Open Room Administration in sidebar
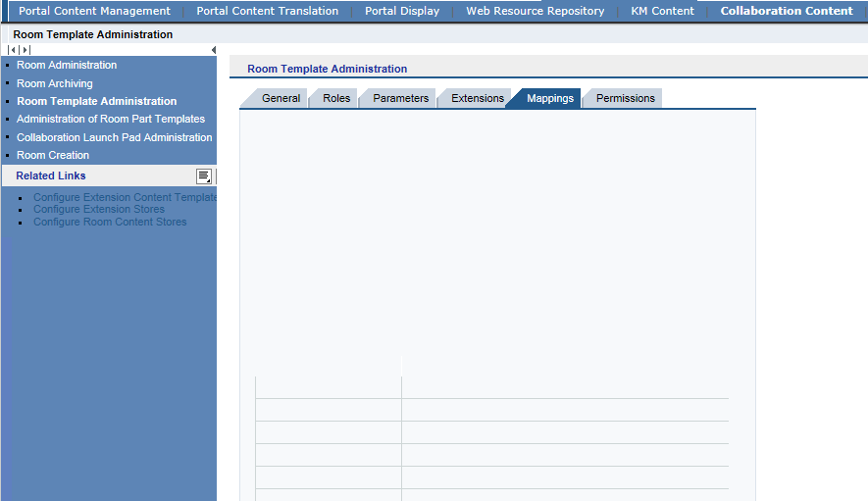The height and width of the screenshot is (501, 868). [67, 65]
